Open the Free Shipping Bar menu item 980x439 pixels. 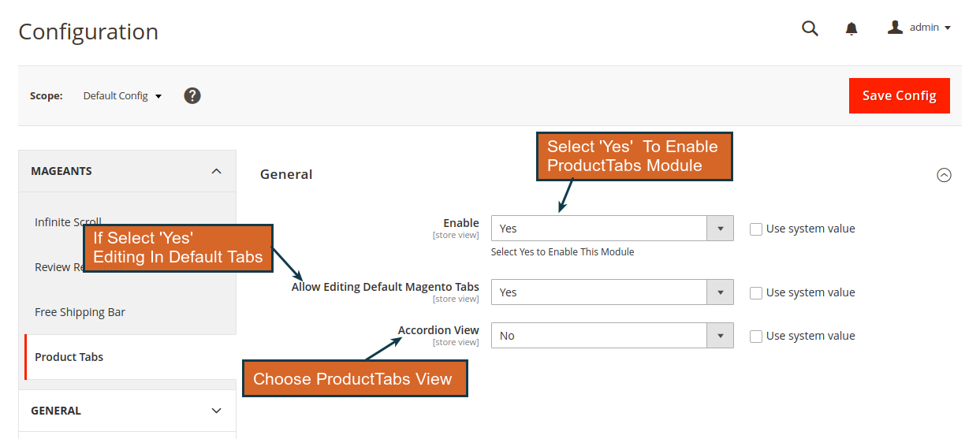click(x=80, y=312)
